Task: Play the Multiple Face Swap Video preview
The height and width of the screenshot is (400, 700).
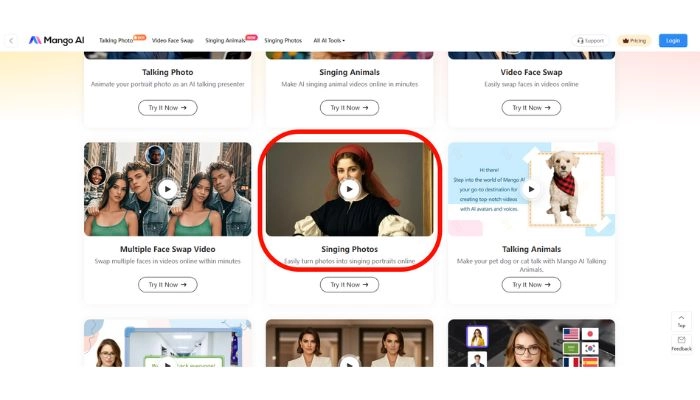Action: [x=167, y=189]
